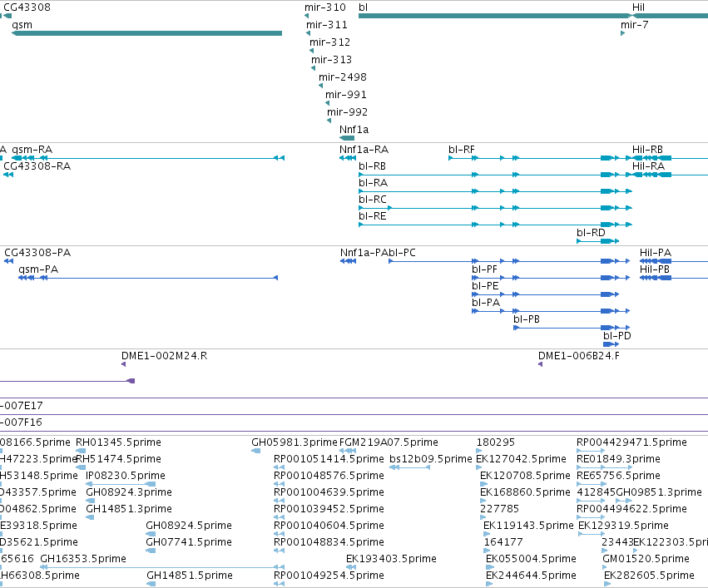Click the -007E17 BAC track line
708x588 pixels.
tap(354, 415)
